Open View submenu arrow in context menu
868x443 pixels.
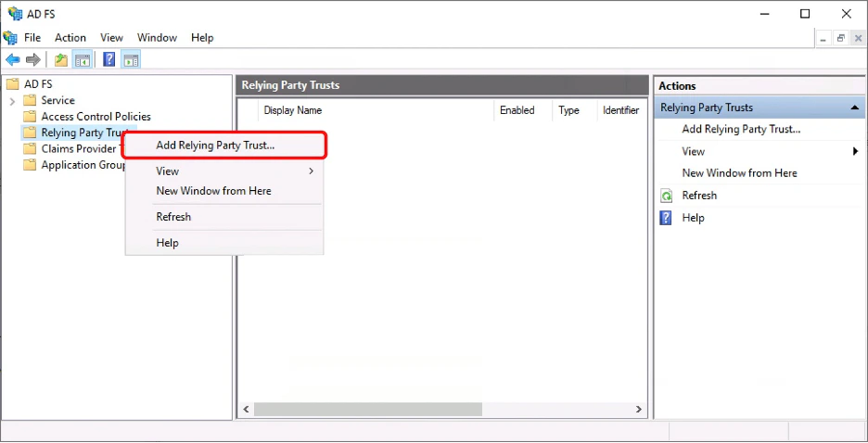311,171
